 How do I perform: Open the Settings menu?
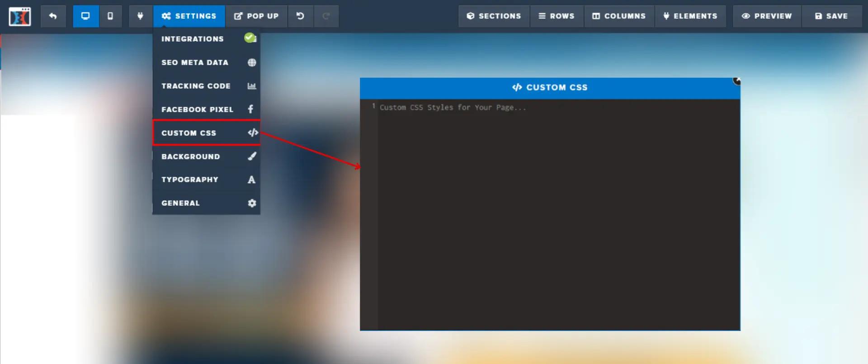tap(189, 16)
